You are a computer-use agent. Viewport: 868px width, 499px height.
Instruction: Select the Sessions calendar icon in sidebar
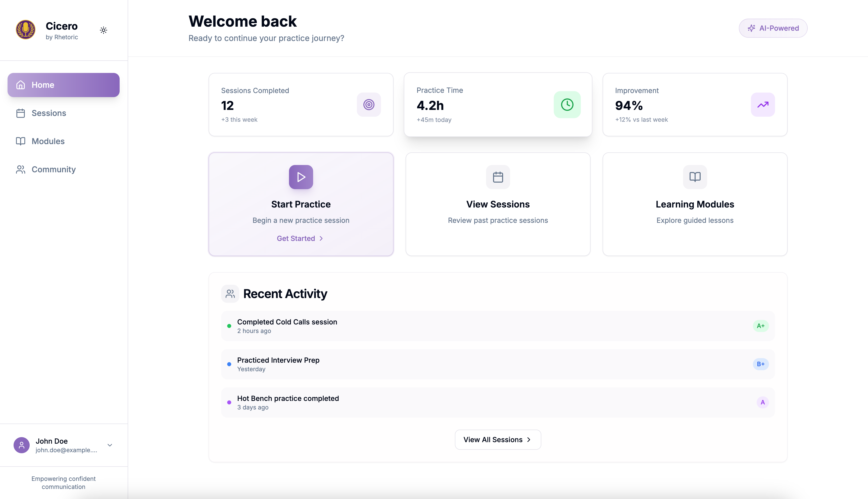21,113
